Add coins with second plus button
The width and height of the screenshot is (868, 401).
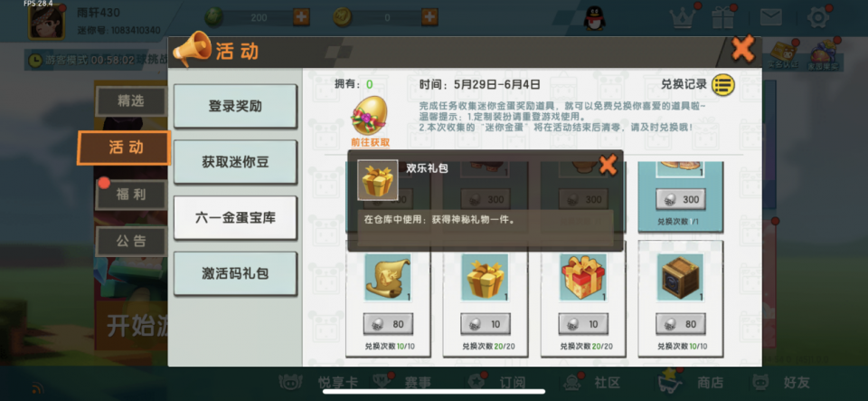[429, 17]
